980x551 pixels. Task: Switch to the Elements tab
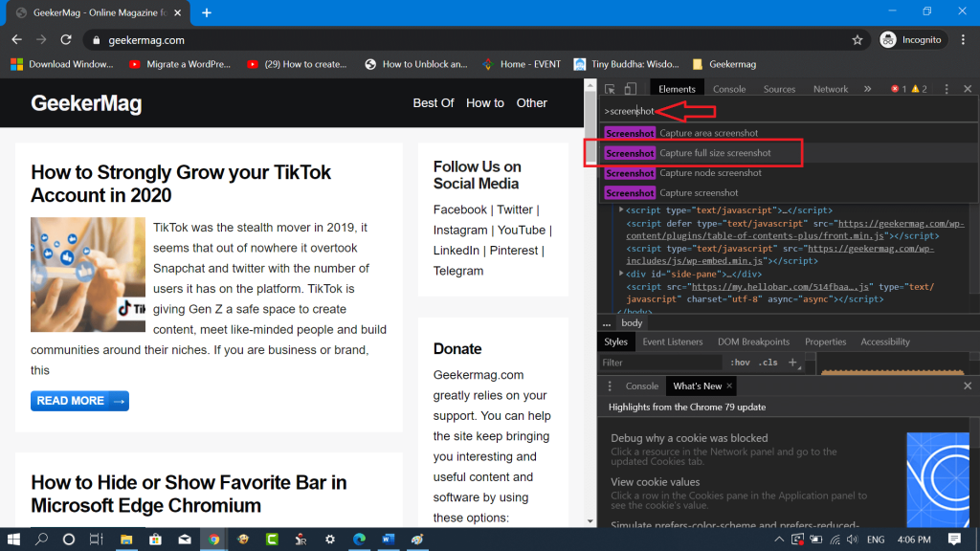tap(677, 89)
